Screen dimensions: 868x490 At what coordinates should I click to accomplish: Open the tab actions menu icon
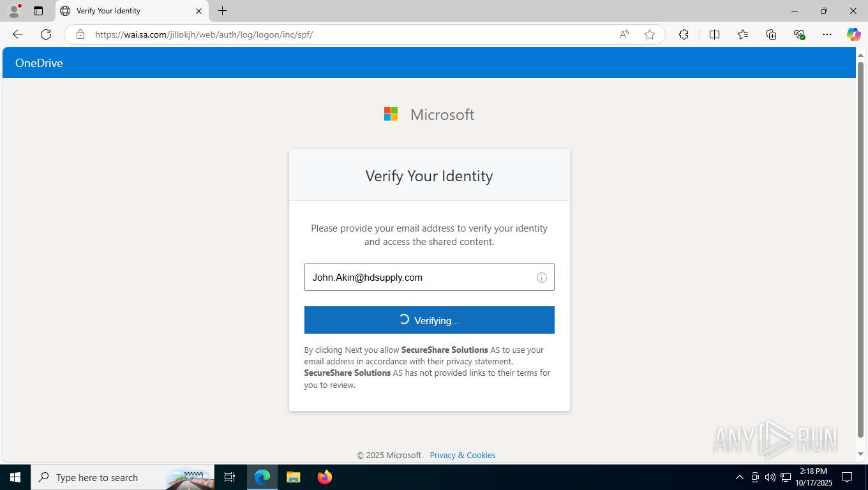pyautogui.click(x=38, y=11)
